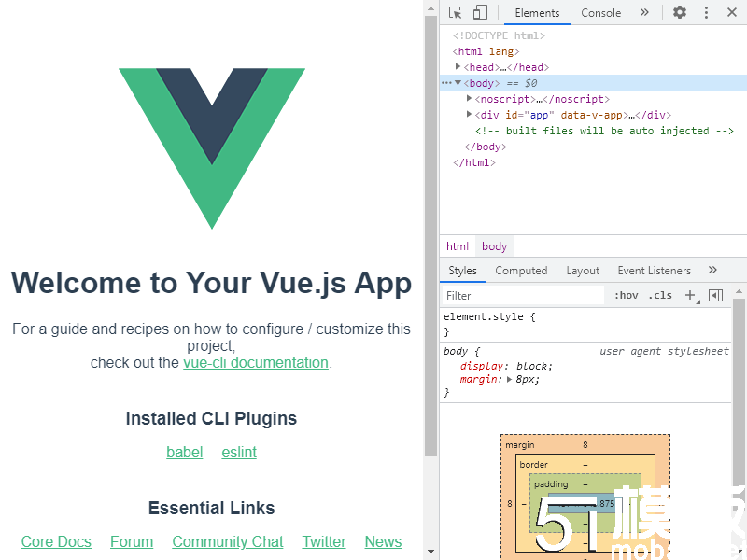Toggle the :hov element state panel
Viewport: 747px width, 560px height.
pyautogui.click(x=627, y=294)
